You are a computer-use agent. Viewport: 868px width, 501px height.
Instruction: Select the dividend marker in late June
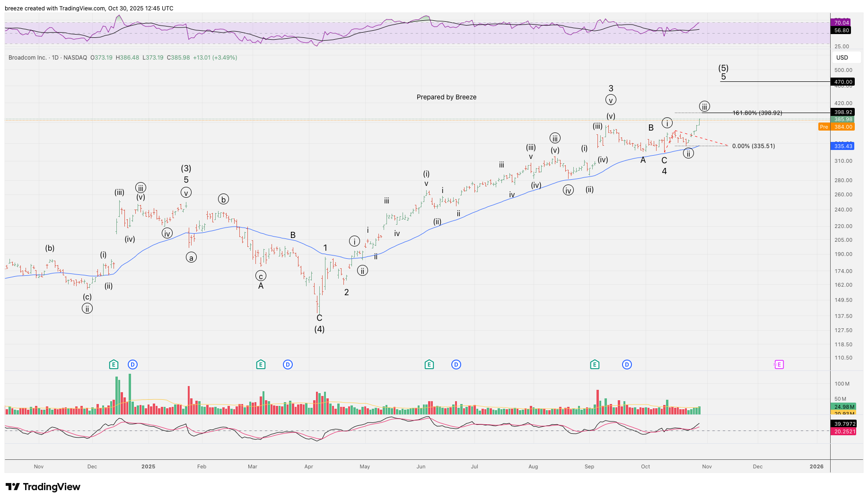[x=456, y=364]
